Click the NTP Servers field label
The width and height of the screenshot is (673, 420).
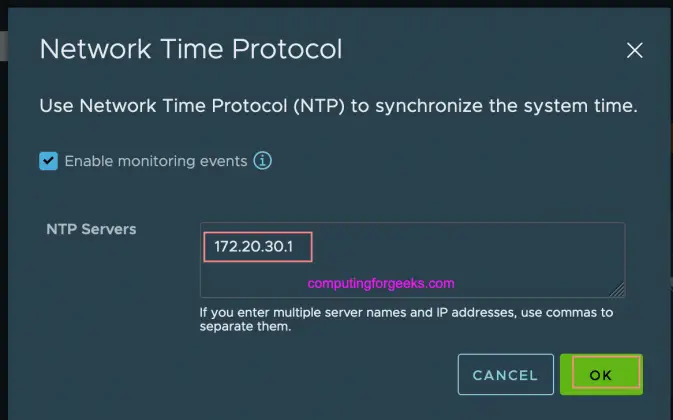coord(91,229)
